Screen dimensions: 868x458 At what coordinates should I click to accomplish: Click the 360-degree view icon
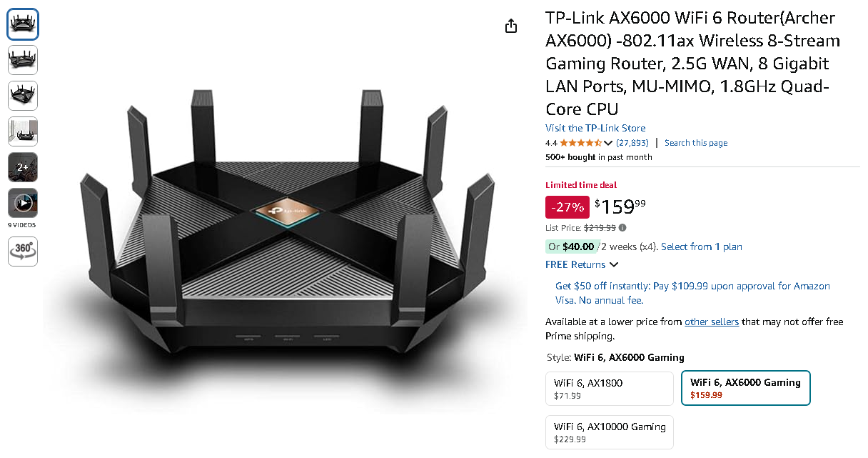(x=22, y=251)
